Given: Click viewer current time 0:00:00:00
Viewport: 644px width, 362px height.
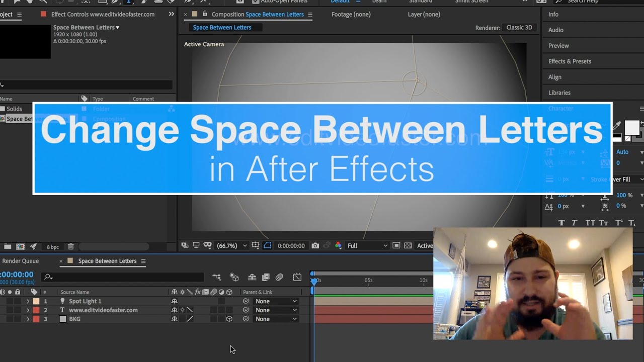Looking at the screenshot, I should [x=291, y=246].
